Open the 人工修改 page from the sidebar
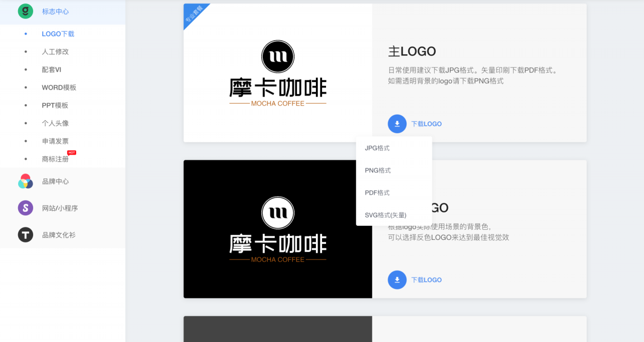 [56, 51]
